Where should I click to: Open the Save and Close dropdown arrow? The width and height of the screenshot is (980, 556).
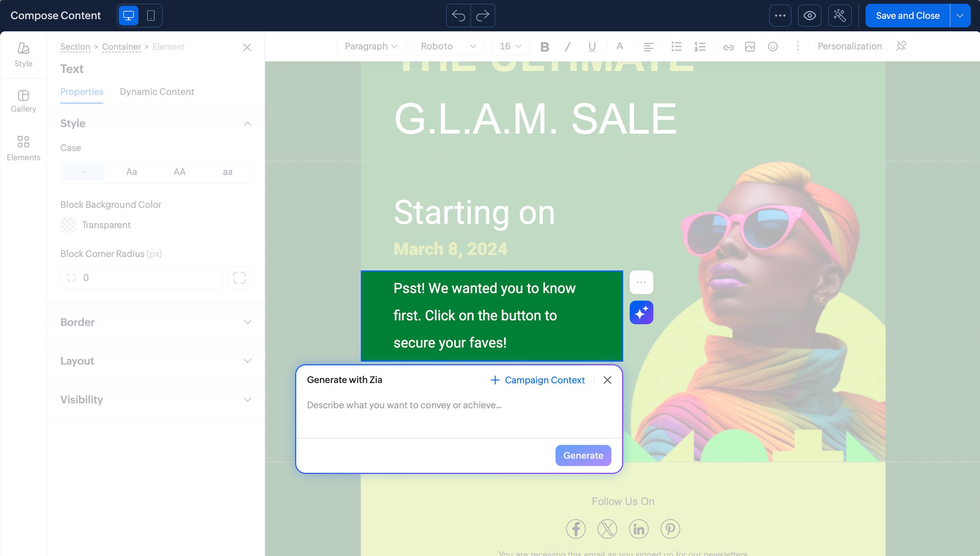click(960, 16)
